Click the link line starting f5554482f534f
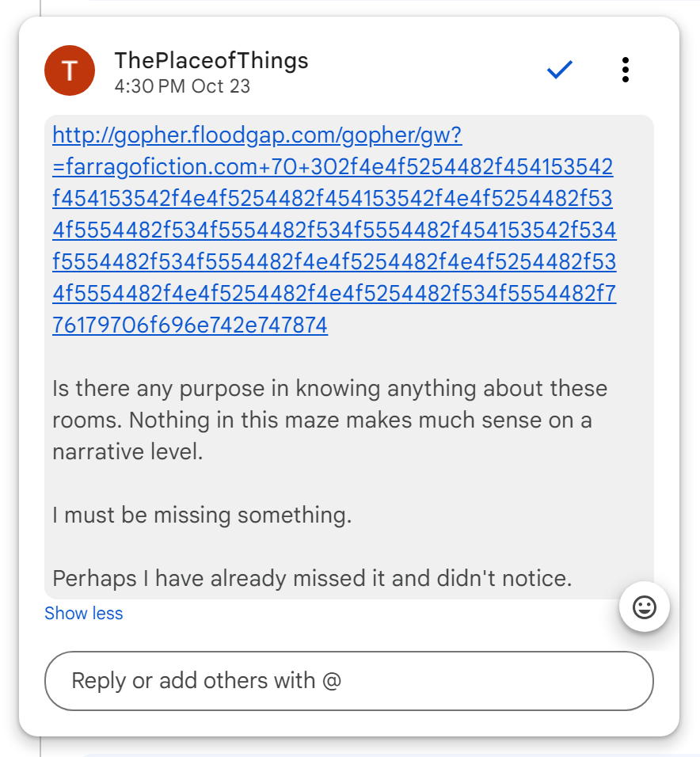 pos(333,262)
